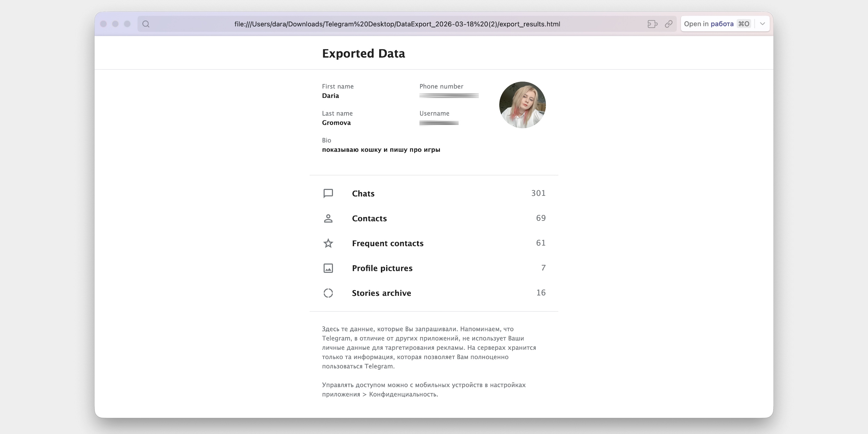Open the Stories archive section
This screenshot has height=434, width=868.
click(x=381, y=293)
